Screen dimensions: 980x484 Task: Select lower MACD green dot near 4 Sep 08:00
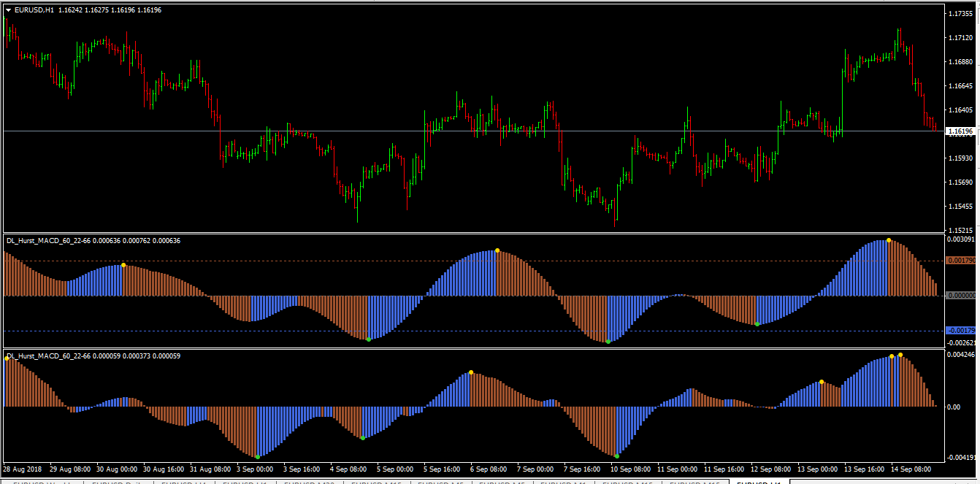pyautogui.click(x=363, y=438)
